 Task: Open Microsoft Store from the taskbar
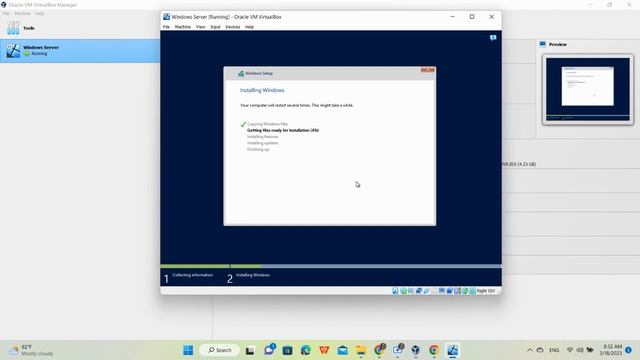(x=287, y=350)
